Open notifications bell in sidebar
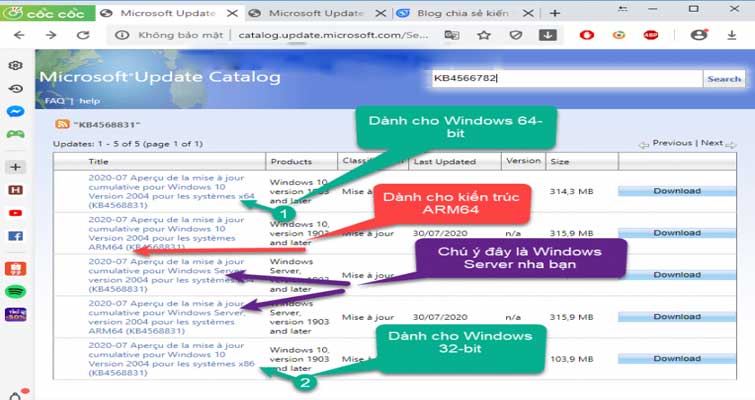Screen dimensions: 755x400 pos(15,395)
